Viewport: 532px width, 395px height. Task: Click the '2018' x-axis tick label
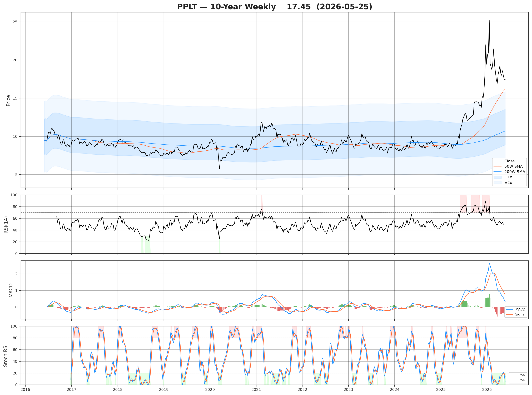(118, 390)
